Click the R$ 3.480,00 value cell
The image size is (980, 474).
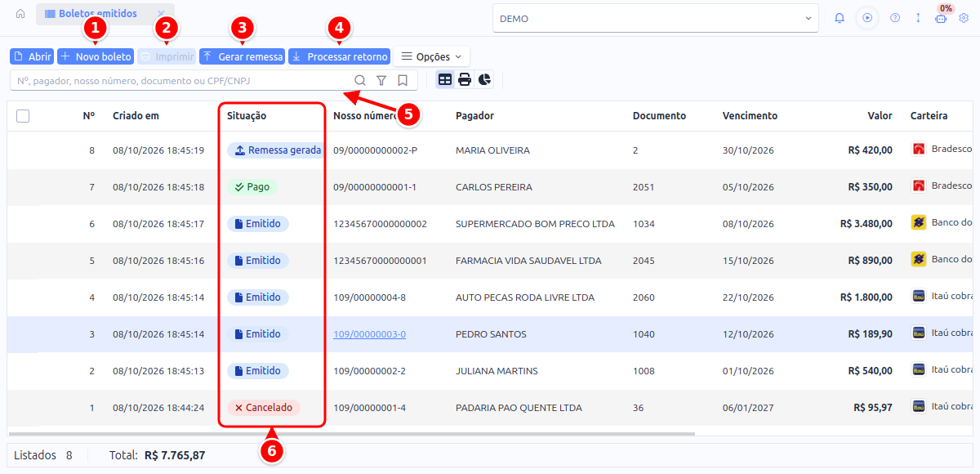point(866,224)
